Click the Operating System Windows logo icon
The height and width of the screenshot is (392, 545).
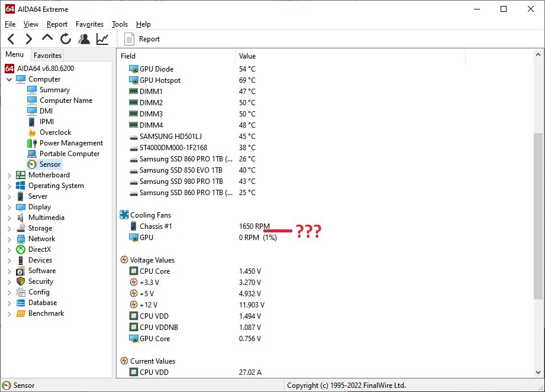tap(21, 186)
